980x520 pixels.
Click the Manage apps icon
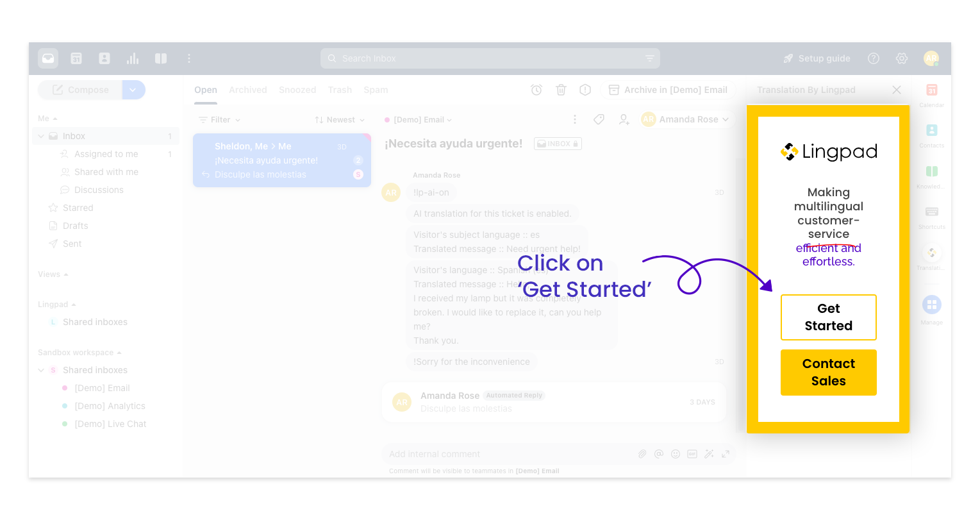click(x=931, y=305)
